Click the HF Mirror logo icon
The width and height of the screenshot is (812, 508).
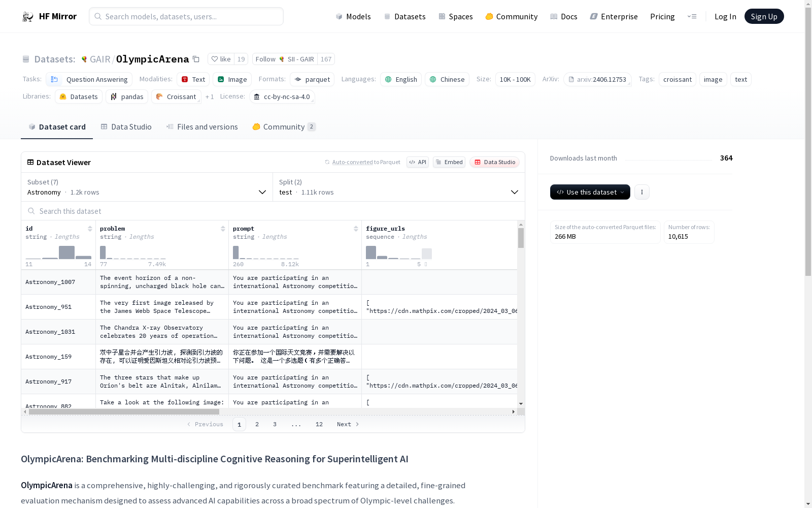pyautogui.click(x=27, y=17)
